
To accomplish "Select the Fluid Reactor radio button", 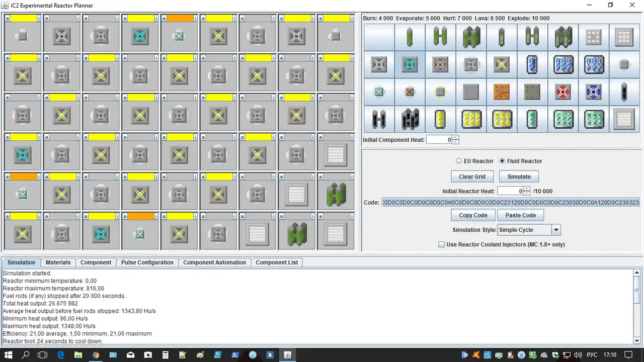I will point(502,161).
